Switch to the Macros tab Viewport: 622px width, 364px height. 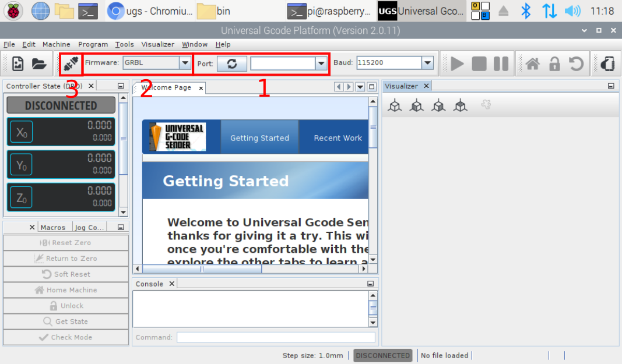coord(53,227)
